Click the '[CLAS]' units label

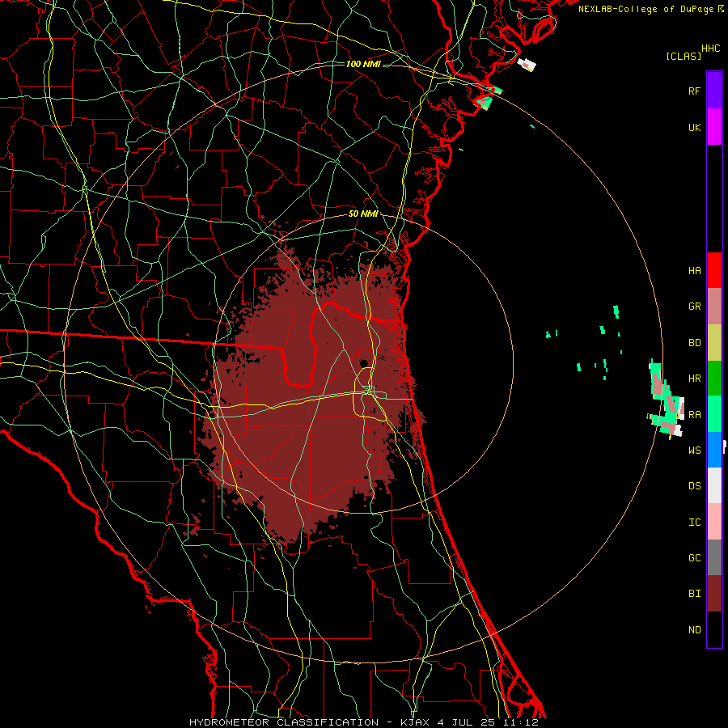(x=684, y=56)
